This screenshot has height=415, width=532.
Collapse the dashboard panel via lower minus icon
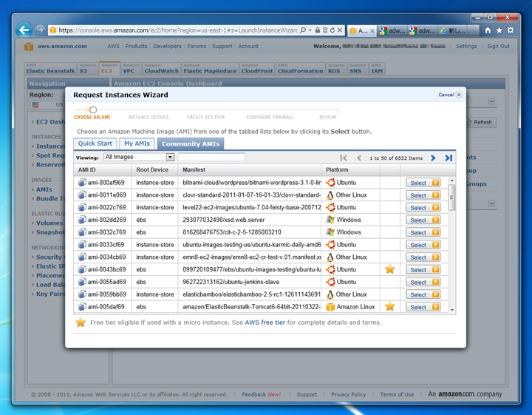click(491, 203)
